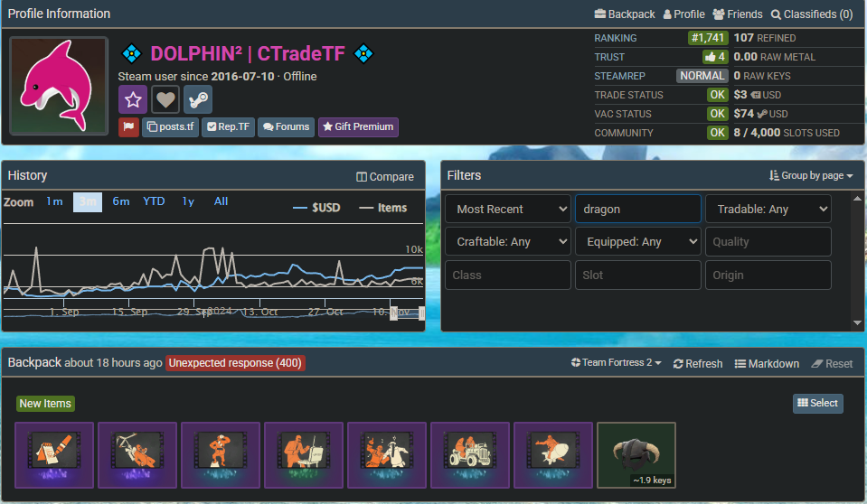Viewport: 867px width, 504px height.
Task: Click the Quality filter field
Action: point(768,242)
